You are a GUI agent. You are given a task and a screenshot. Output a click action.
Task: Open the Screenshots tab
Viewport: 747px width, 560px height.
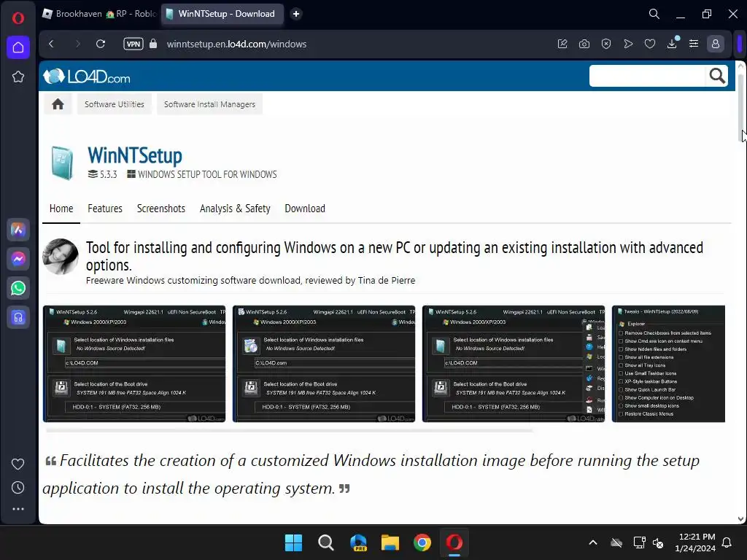point(161,209)
